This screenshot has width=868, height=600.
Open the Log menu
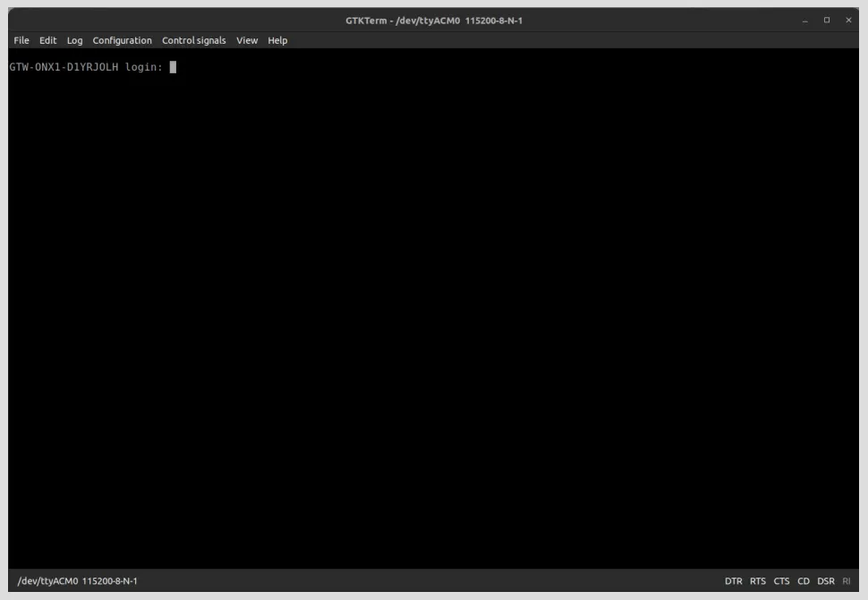(75, 40)
